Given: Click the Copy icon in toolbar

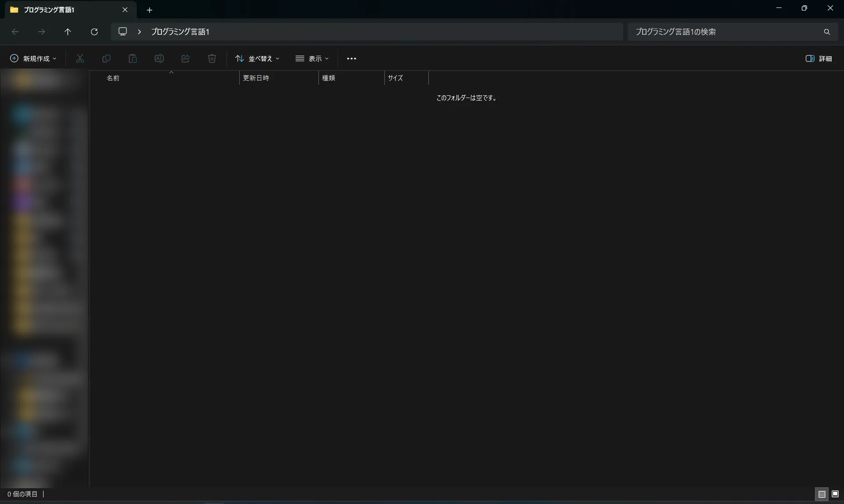Looking at the screenshot, I should pos(106,58).
